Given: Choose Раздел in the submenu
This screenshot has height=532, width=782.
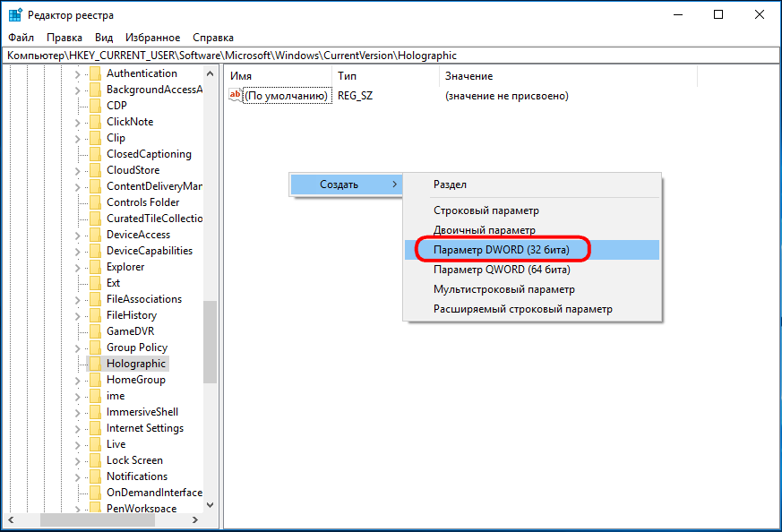Looking at the screenshot, I should click(x=532, y=184).
